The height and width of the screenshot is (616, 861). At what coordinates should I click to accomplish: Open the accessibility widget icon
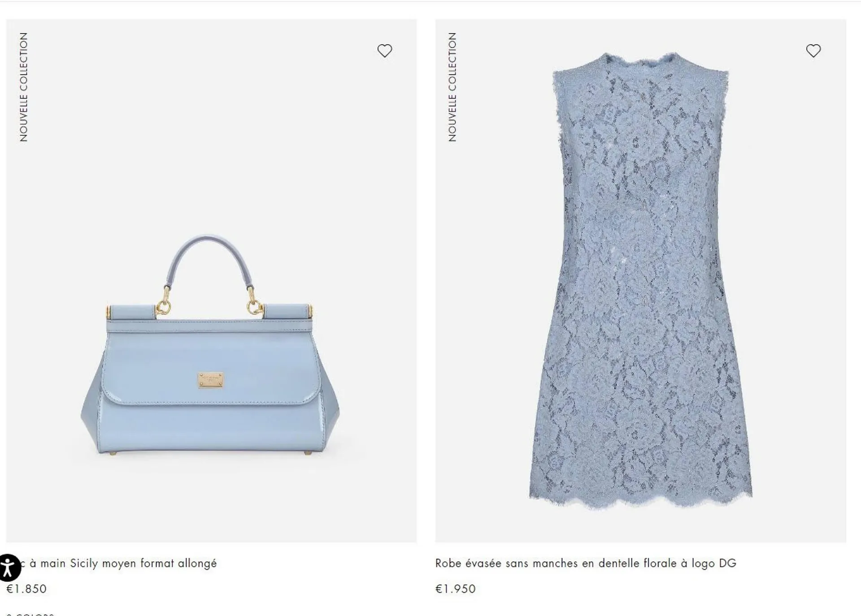8,568
